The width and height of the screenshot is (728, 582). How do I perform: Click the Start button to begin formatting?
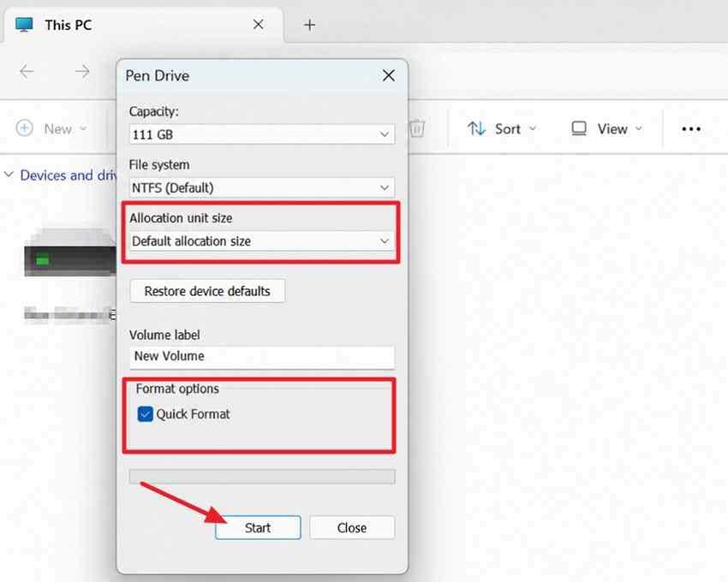[258, 527]
